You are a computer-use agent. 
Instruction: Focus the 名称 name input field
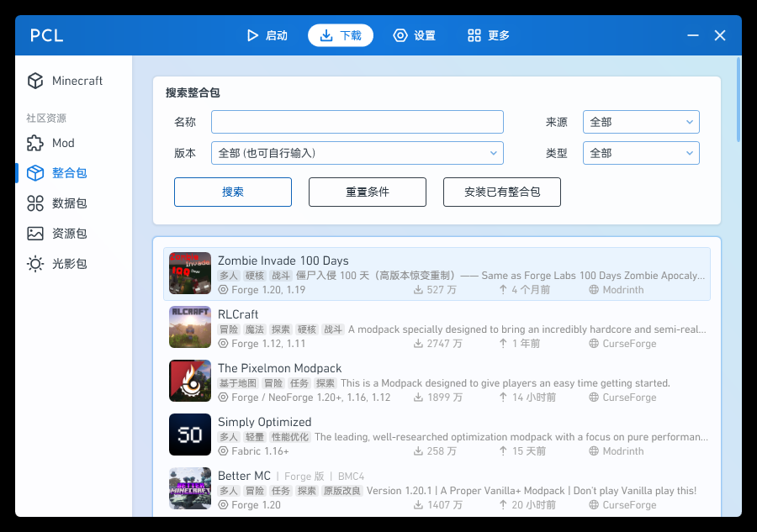357,122
